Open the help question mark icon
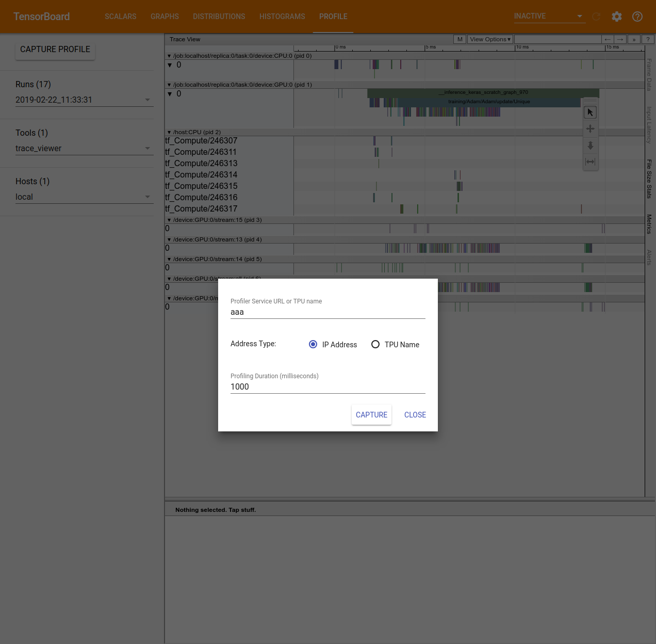This screenshot has height=644, width=656. 637,17
